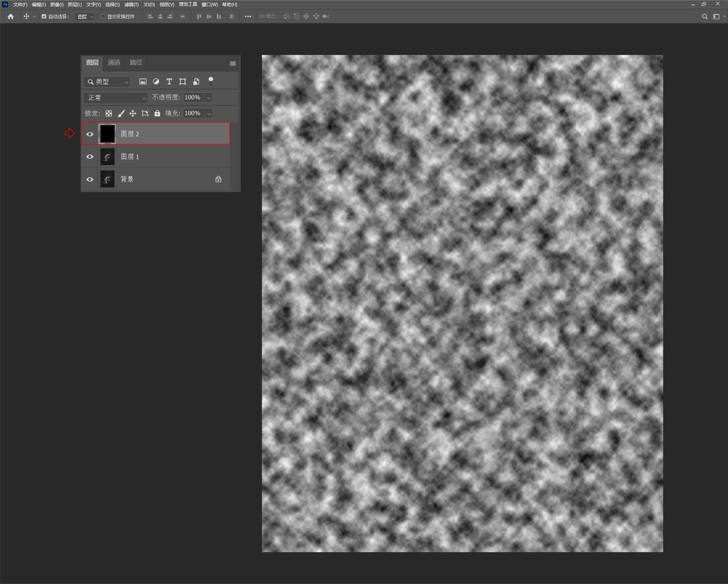Image resolution: width=728 pixels, height=584 pixels.
Task: Enable the 显示变换控件 checkbox
Action: click(x=103, y=17)
